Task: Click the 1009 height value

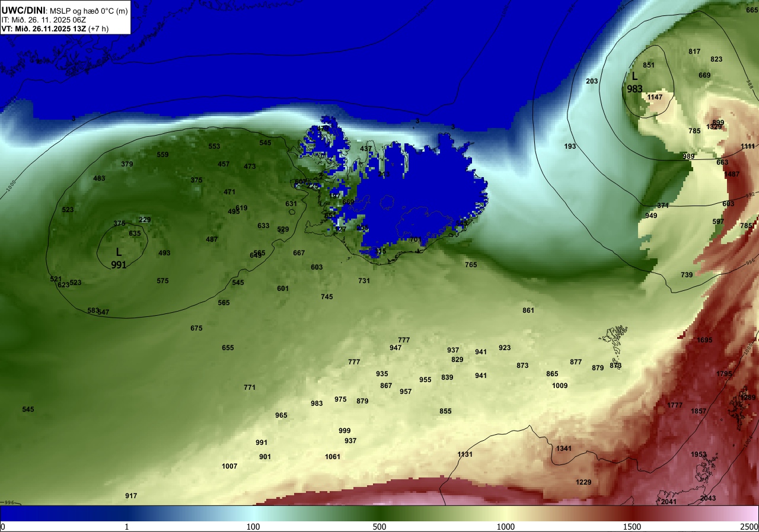Action: click(560, 386)
